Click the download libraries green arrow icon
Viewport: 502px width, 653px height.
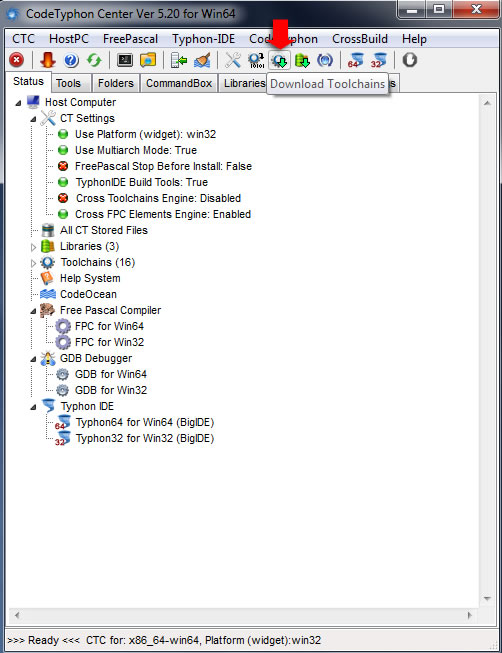302,60
